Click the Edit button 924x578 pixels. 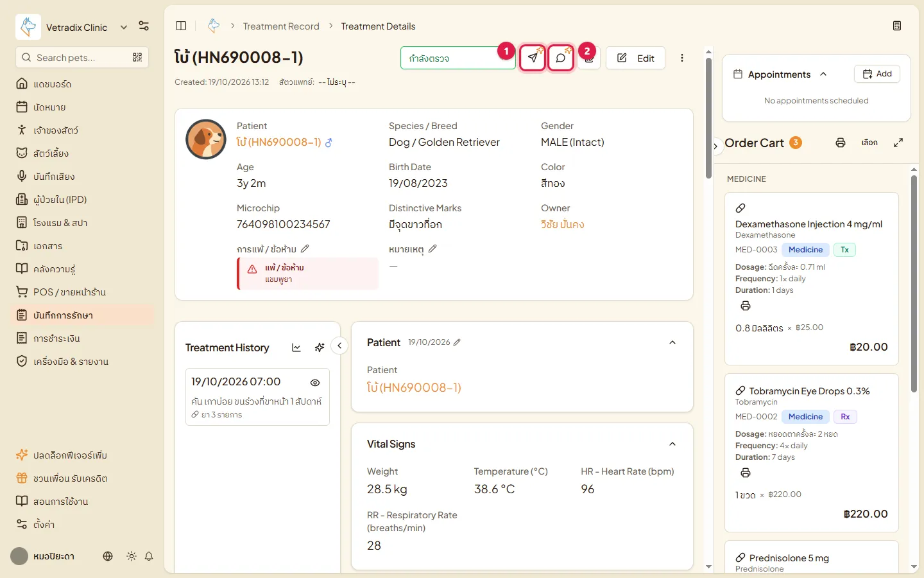pyautogui.click(x=635, y=58)
